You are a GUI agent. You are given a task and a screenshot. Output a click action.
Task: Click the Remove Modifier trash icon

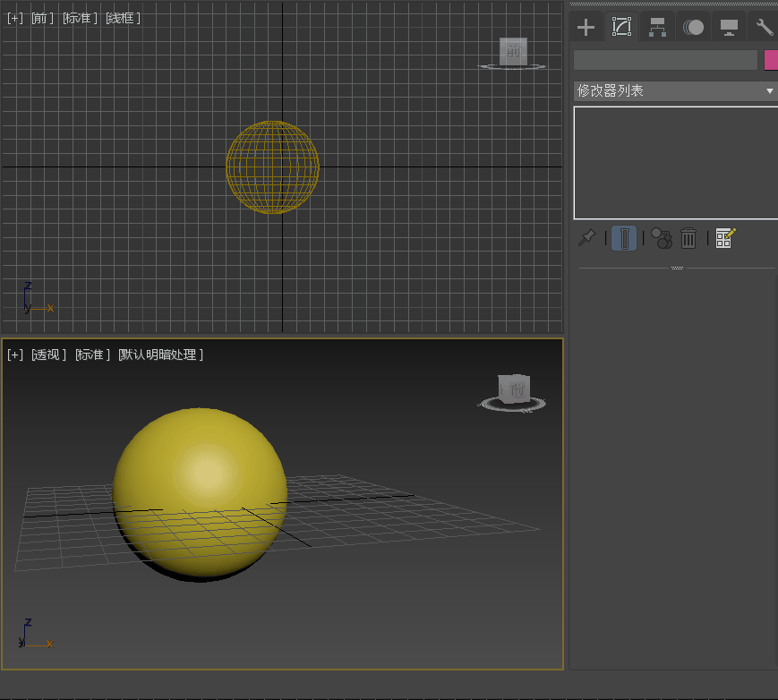click(688, 237)
